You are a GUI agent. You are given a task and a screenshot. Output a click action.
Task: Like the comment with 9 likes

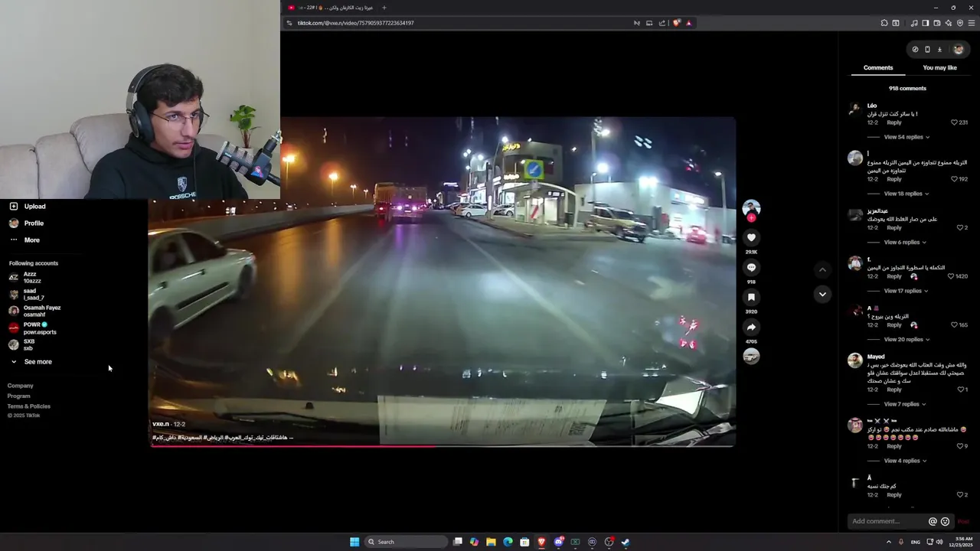coord(960,446)
